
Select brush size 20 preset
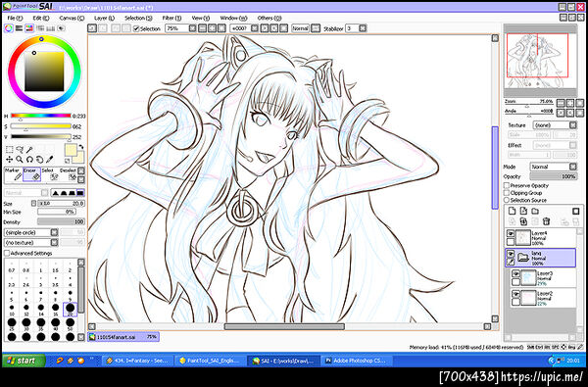coord(71,309)
